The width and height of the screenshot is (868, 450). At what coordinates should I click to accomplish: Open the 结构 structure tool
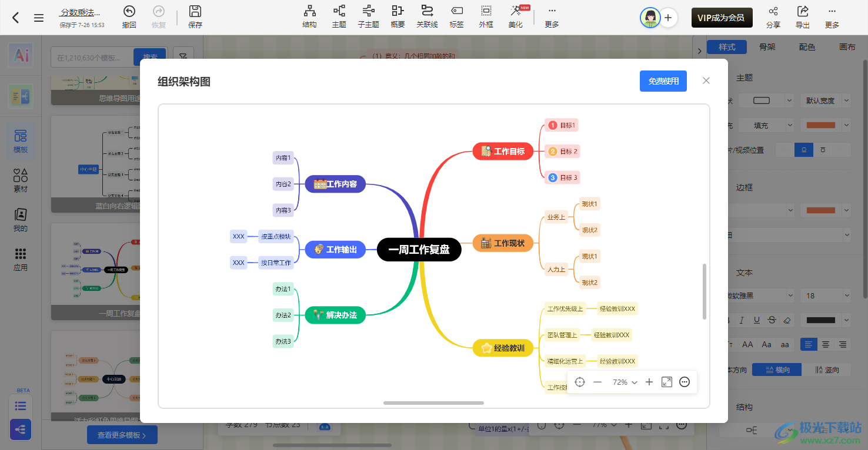tap(309, 17)
